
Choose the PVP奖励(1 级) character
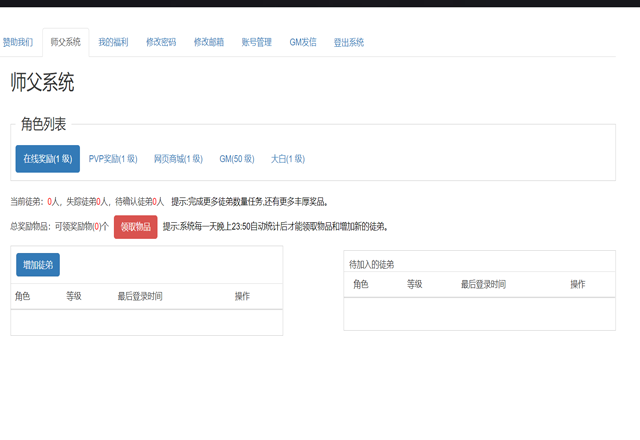[x=113, y=158]
